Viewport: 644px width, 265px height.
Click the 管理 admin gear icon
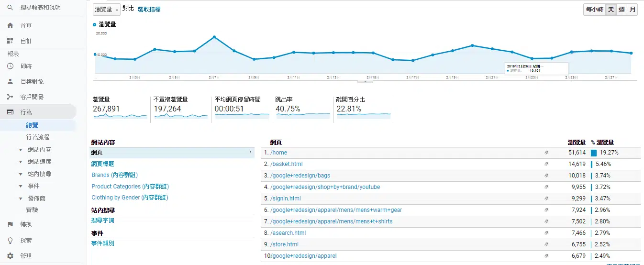[10, 256]
